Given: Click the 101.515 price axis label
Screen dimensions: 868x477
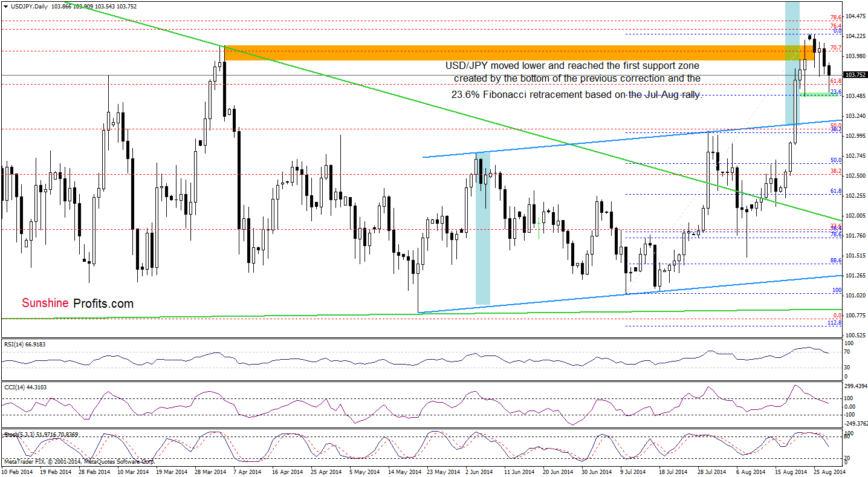Looking at the screenshot, I should coord(855,256).
